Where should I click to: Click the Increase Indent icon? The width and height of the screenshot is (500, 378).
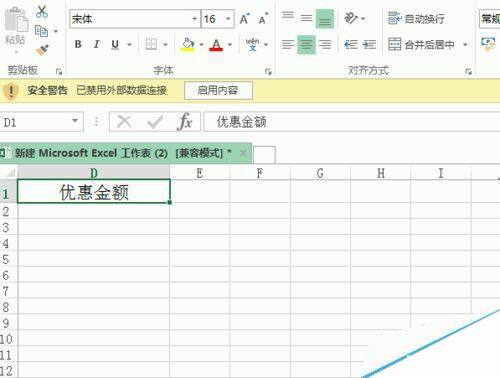click(x=369, y=44)
